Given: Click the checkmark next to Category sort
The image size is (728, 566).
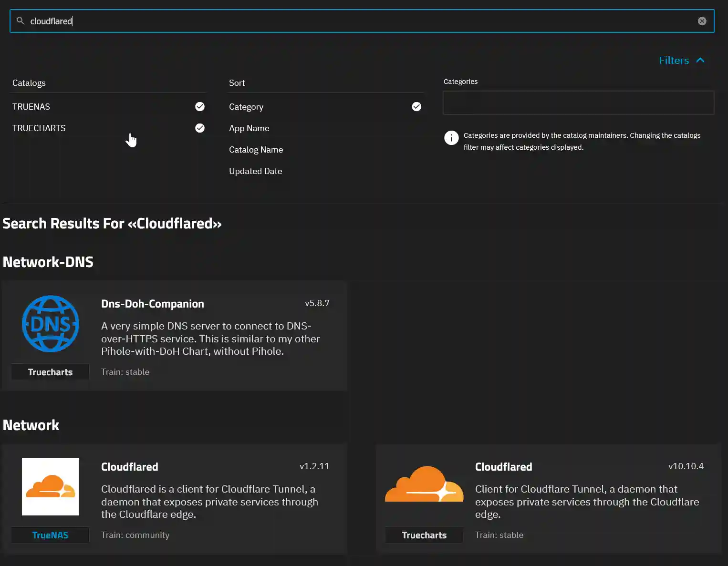Looking at the screenshot, I should point(416,106).
